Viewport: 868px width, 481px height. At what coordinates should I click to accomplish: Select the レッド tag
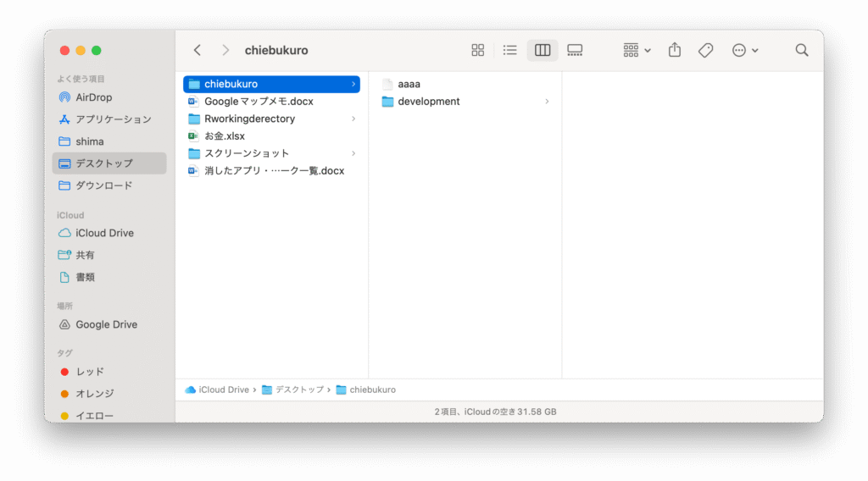click(109, 372)
